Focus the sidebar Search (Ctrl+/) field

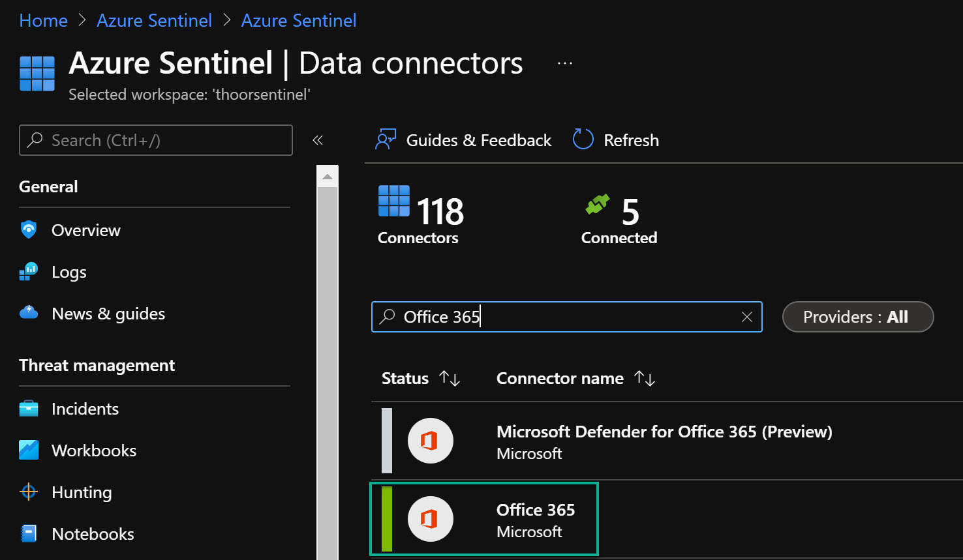(x=156, y=140)
